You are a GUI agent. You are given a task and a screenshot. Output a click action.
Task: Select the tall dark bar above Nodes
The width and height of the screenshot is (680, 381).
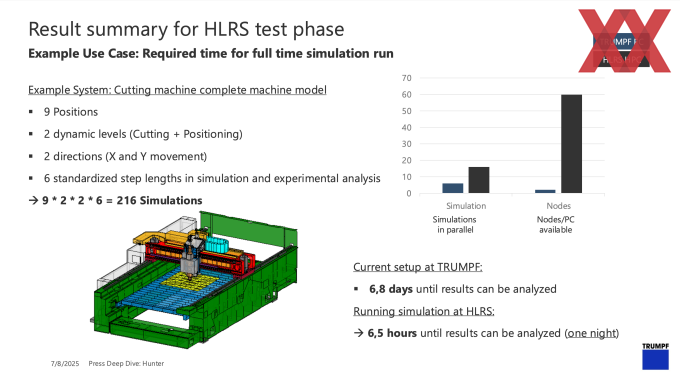tap(571, 143)
